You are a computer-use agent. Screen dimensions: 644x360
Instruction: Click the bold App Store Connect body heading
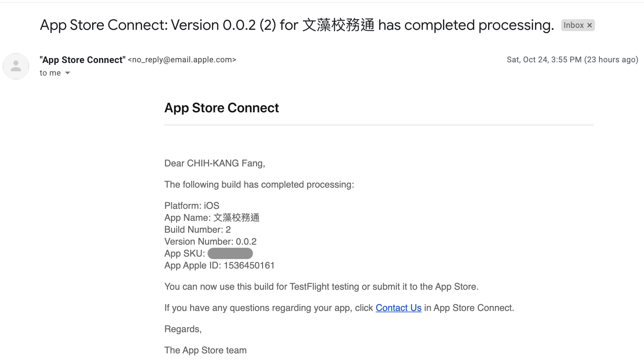click(x=221, y=108)
